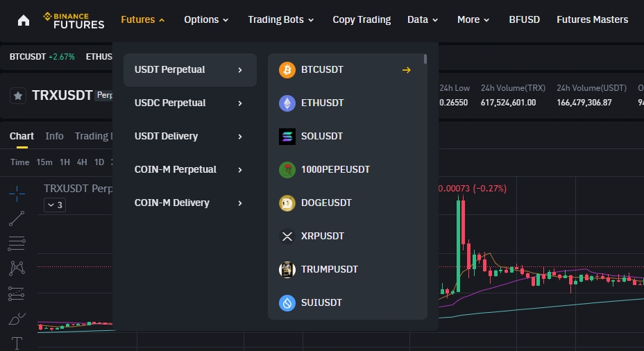644x351 pixels.
Task: Select COIN-M Perpetual submenu
Action: point(190,169)
